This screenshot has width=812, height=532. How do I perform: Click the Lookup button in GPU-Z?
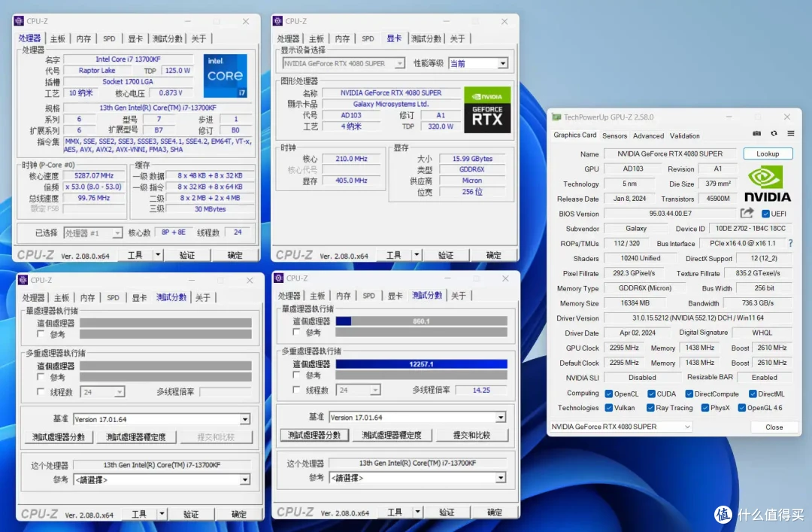click(x=768, y=154)
